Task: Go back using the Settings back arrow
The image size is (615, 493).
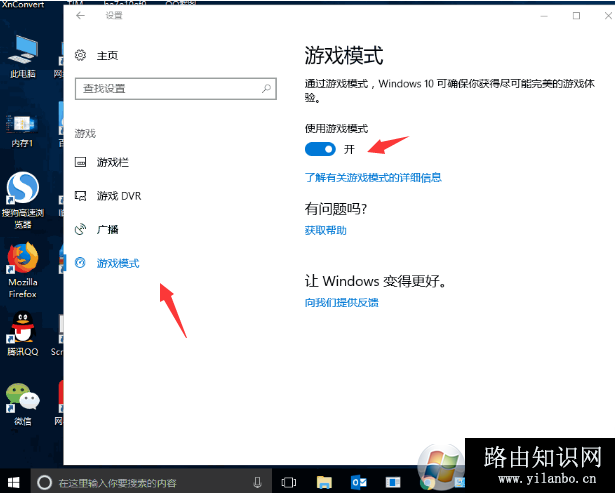Action: point(80,16)
